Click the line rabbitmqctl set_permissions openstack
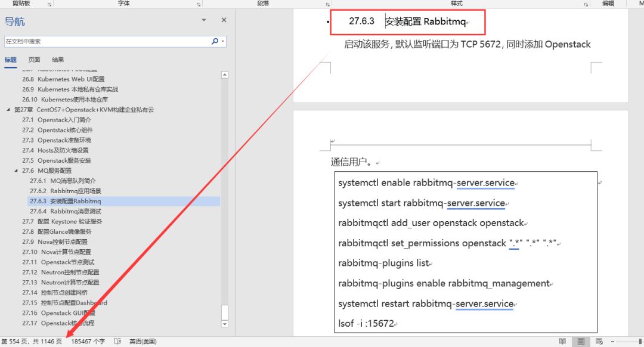Screen dimensions: 644x347 click(447, 243)
